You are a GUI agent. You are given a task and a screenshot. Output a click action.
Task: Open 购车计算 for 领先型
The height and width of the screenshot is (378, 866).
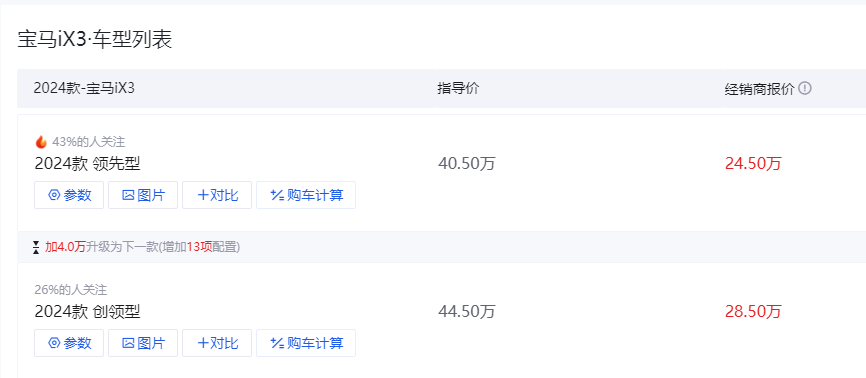pyautogui.click(x=306, y=195)
